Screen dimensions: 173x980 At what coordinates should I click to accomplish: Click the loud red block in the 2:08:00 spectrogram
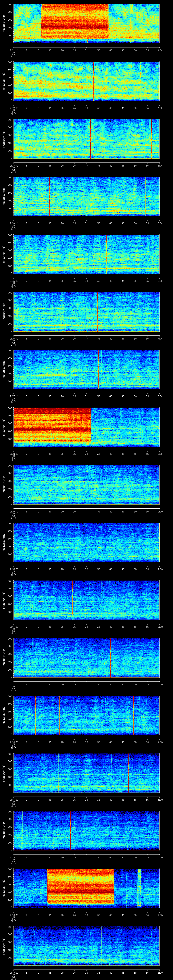tap(53, 425)
